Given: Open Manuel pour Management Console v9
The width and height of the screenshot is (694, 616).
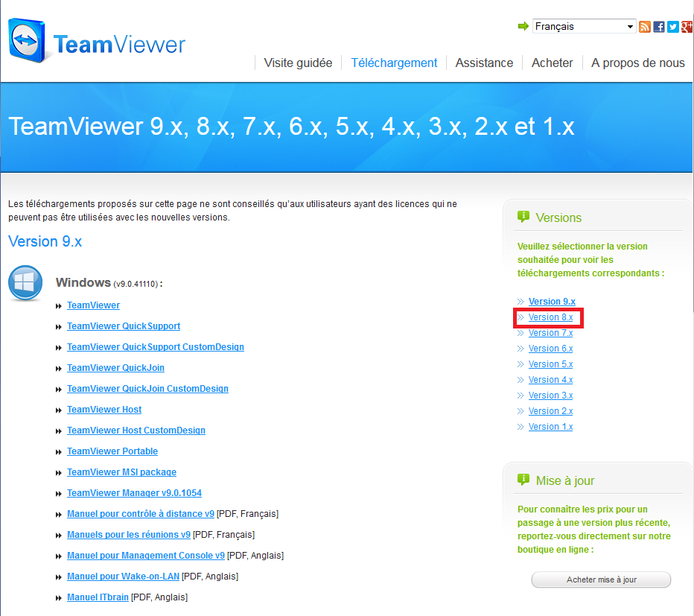Looking at the screenshot, I should 146,556.
